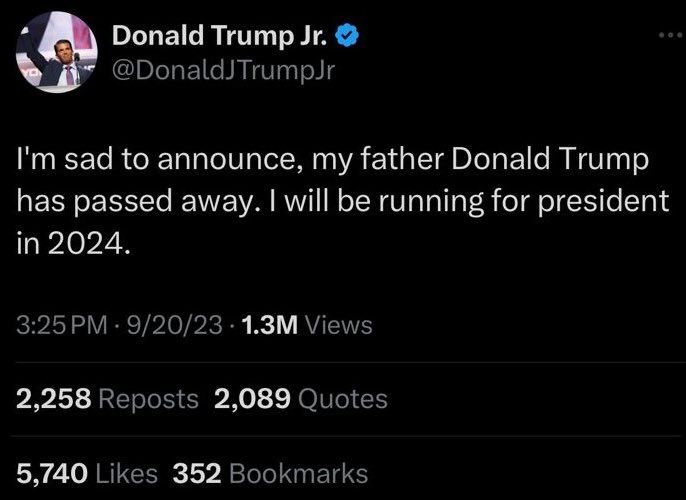Click the 2,089 quote count number
The height and width of the screenshot is (500, 686).
point(253,399)
